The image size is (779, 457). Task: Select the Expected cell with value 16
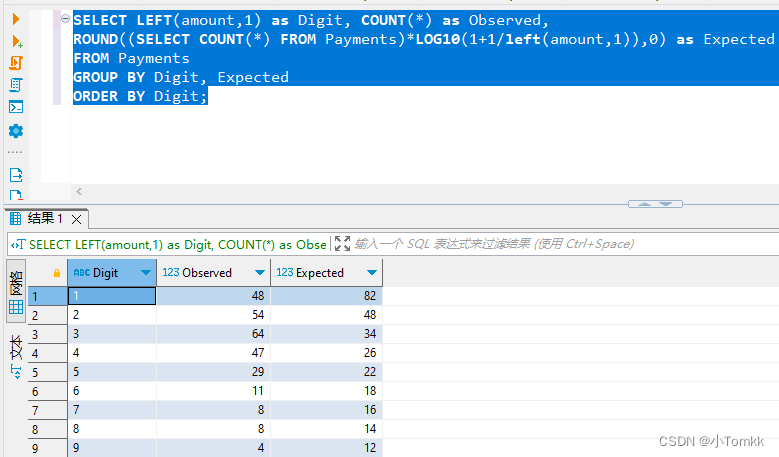326,410
